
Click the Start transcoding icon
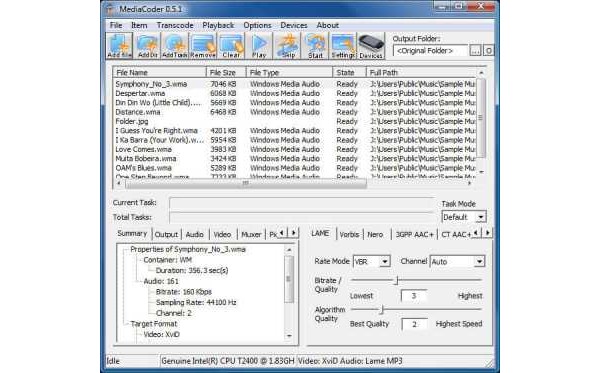click(315, 46)
